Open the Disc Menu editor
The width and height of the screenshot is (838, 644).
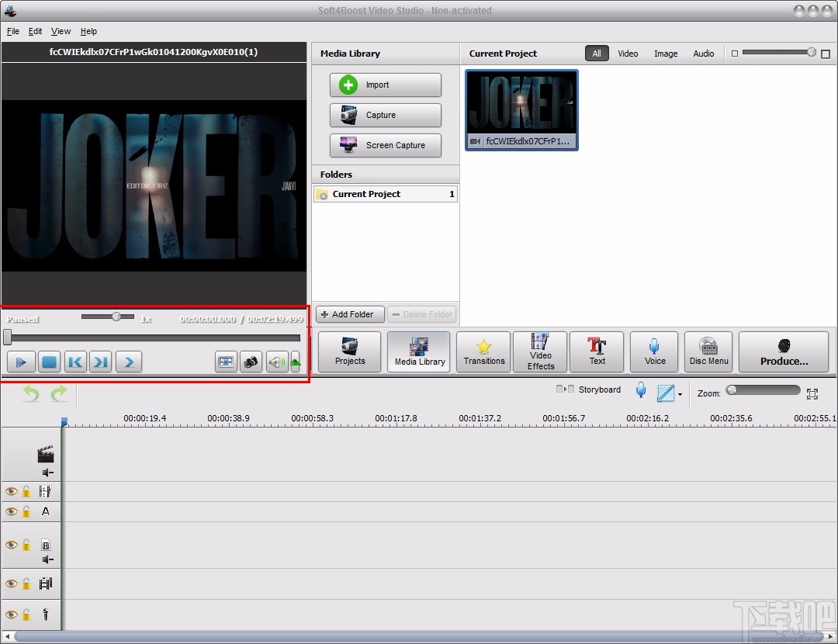[x=708, y=351]
